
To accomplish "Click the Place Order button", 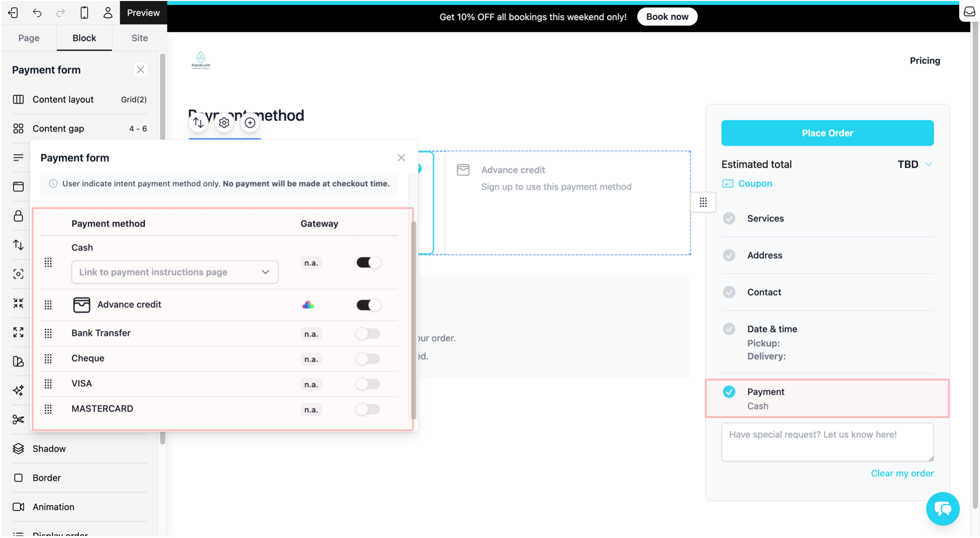I will (x=827, y=133).
